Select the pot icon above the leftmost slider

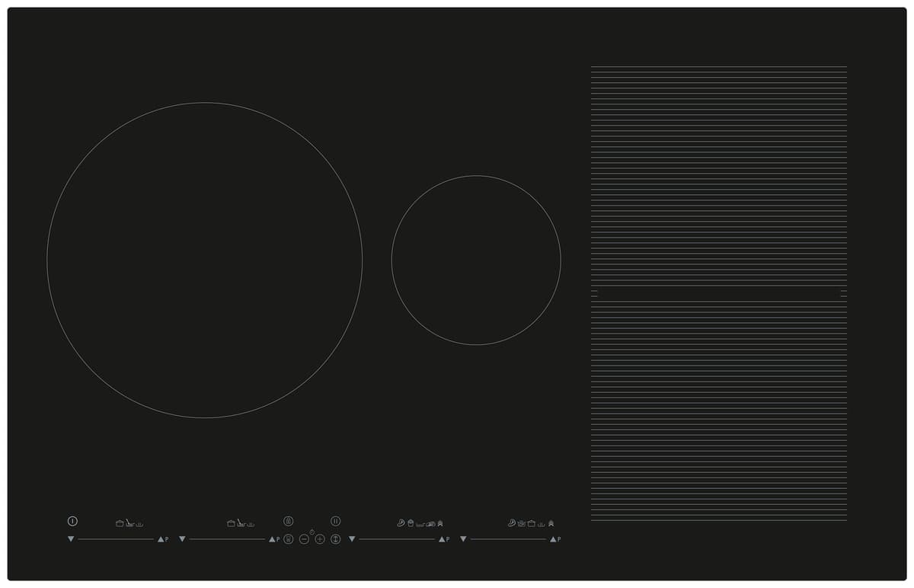pyautogui.click(x=120, y=523)
